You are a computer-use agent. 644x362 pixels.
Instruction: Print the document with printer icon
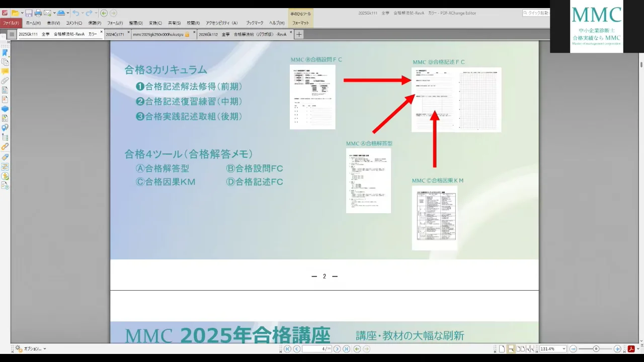pos(38,13)
